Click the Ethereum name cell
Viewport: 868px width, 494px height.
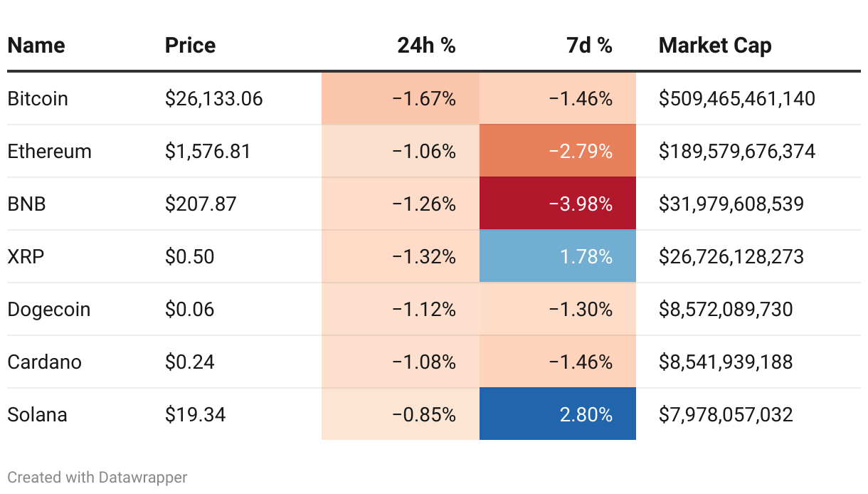(49, 151)
